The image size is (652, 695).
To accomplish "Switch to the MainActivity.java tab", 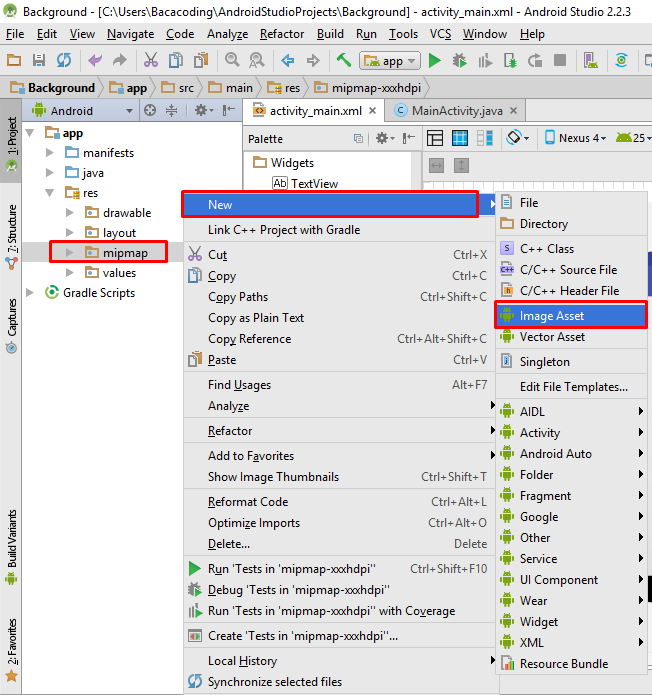I will tap(457, 111).
